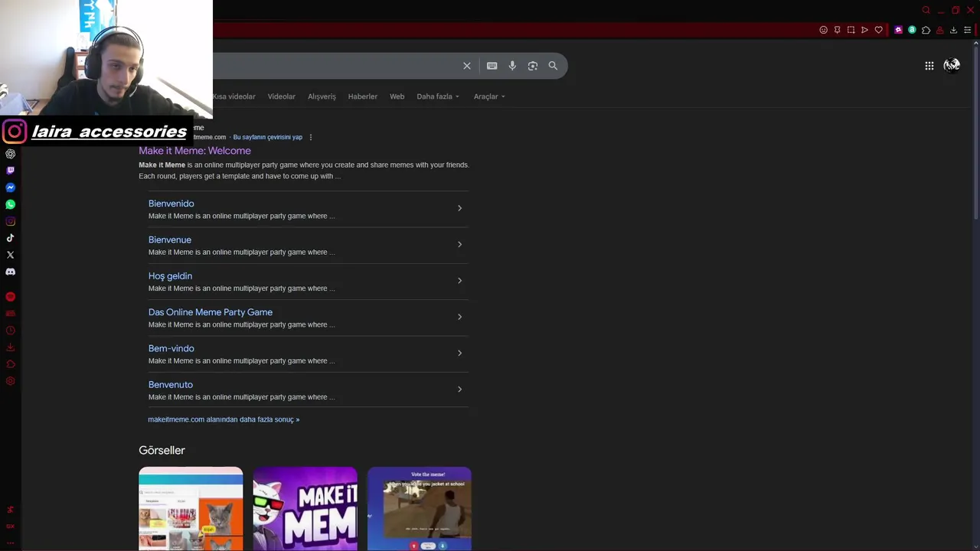This screenshot has width=980, height=551.
Task: Take a snapshot with the capture icon
Action: [x=851, y=30]
